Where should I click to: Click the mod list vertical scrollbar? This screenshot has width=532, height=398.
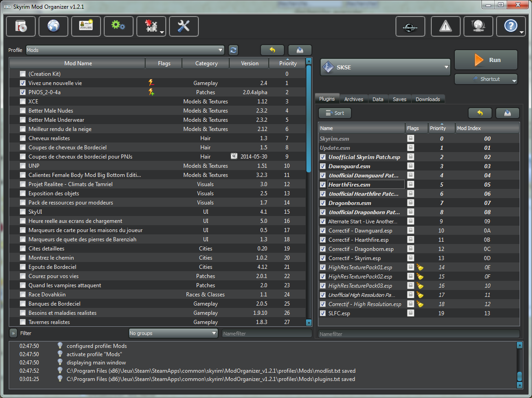pyautogui.click(x=309, y=119)
